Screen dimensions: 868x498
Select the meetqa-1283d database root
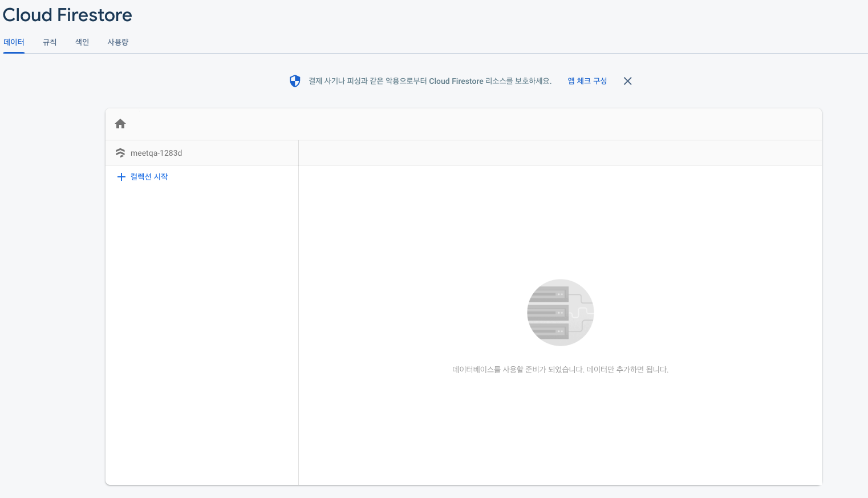point(156,153)
